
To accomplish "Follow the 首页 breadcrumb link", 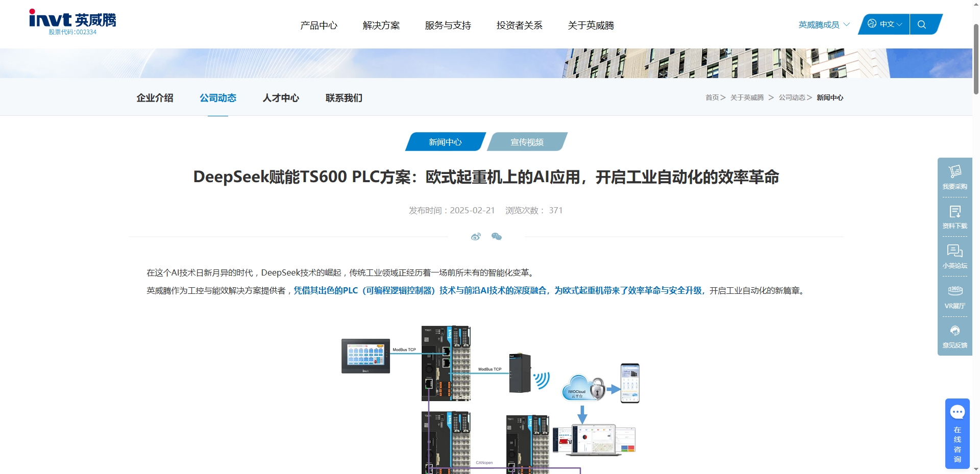I will coord(712,97).
